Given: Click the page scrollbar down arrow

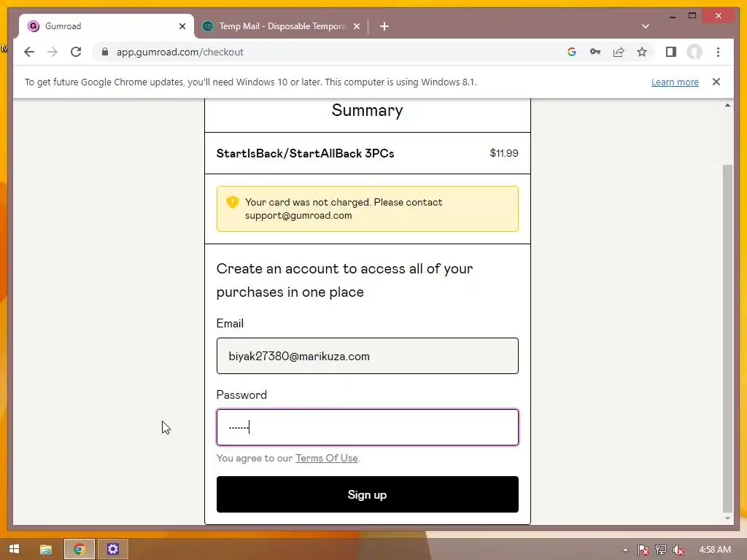Looking at the screenshot, I should pos(727,518).
